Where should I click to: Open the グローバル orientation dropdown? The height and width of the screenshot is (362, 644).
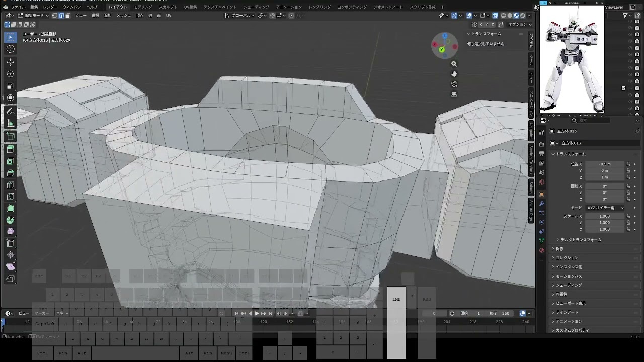[x=239, y=16]
